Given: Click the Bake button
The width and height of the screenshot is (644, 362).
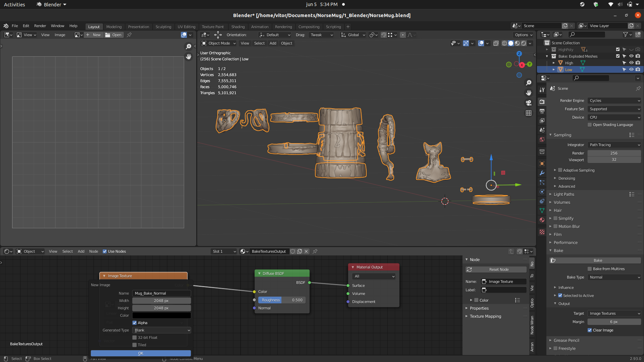Looking at the screenshot, I should 597,260.
